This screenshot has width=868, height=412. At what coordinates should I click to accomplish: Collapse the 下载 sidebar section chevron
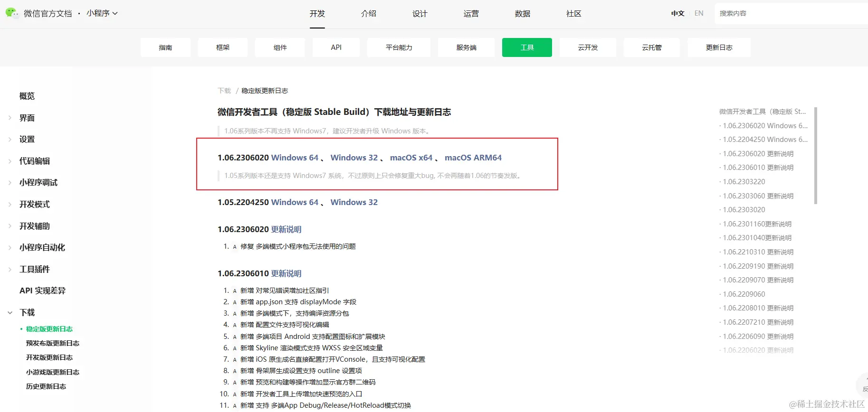pyautogui.click(x=10, y=312)
